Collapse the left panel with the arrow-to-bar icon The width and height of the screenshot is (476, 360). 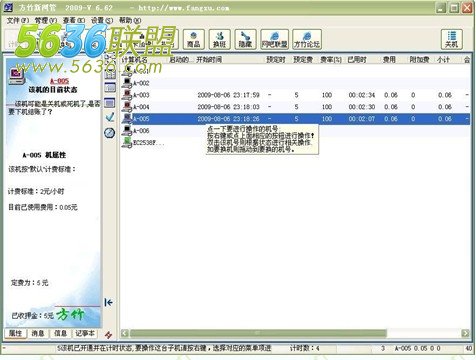[x=108, y=302]
